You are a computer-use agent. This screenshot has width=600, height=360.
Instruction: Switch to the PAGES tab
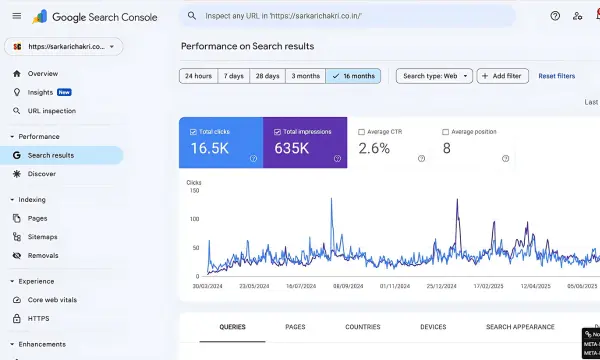(x=295, y=327)
